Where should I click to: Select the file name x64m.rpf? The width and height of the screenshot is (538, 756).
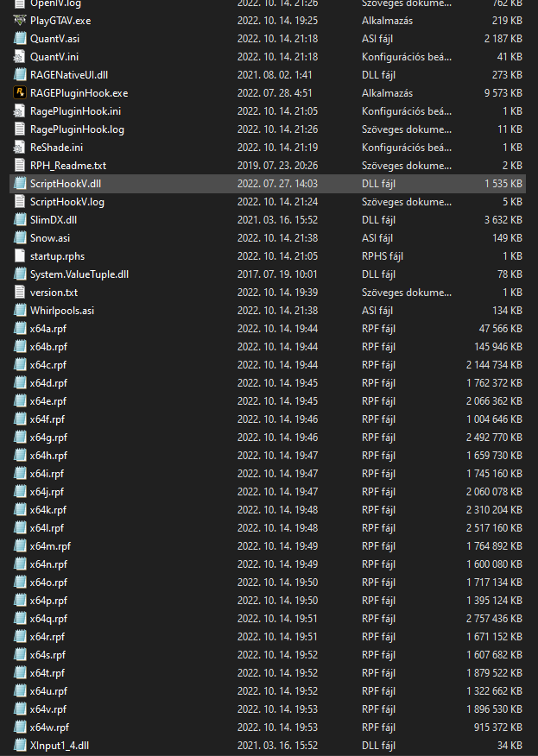(x=50, y=546)
